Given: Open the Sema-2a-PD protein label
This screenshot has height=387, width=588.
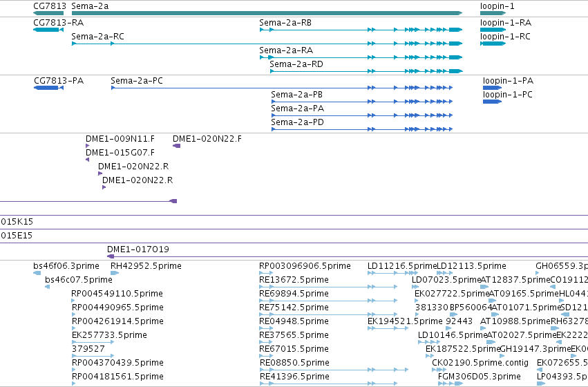Looking at the screenshot, I should 297,122.
